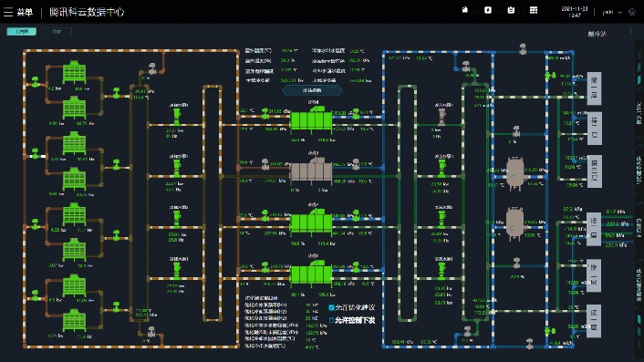The height and width of the screenshot is (362, 644).
Task: Enable the 允许优化建议 checkbox
Action: (331, 307)
